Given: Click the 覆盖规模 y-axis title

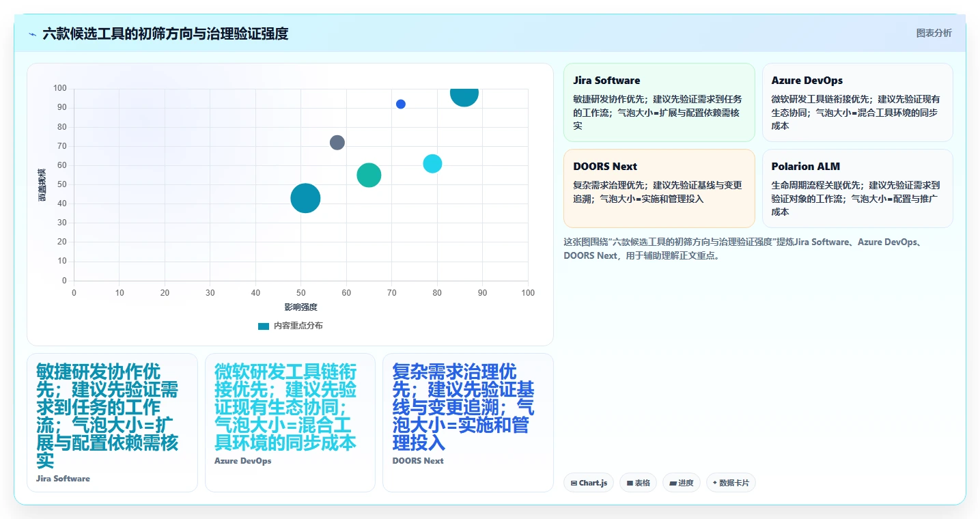Looking at the screenshot, I should coord(42,184).
